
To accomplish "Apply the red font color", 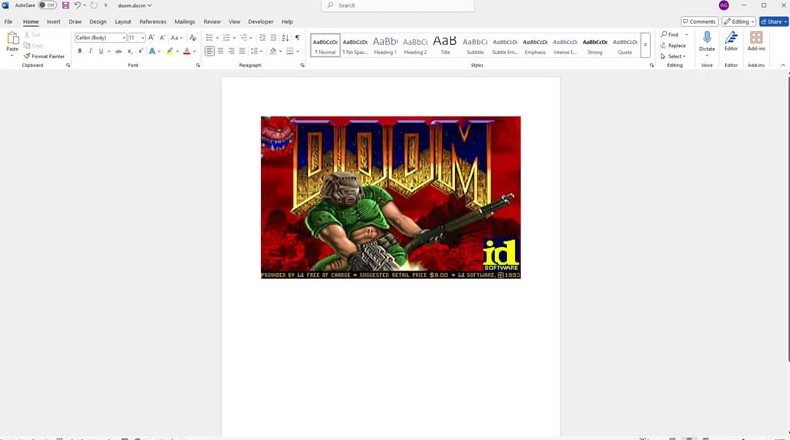I will tap(187, 51).
